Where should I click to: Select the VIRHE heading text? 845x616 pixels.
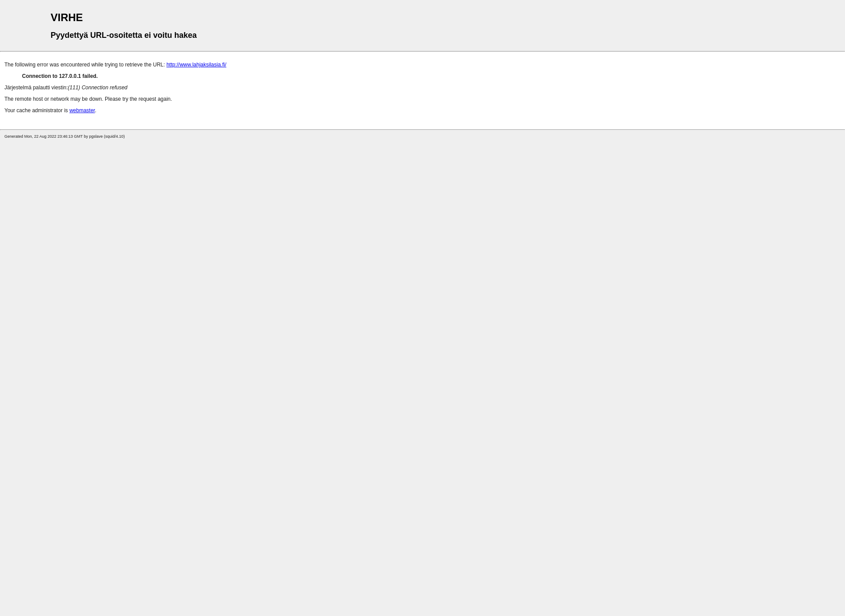pos(66,18)
